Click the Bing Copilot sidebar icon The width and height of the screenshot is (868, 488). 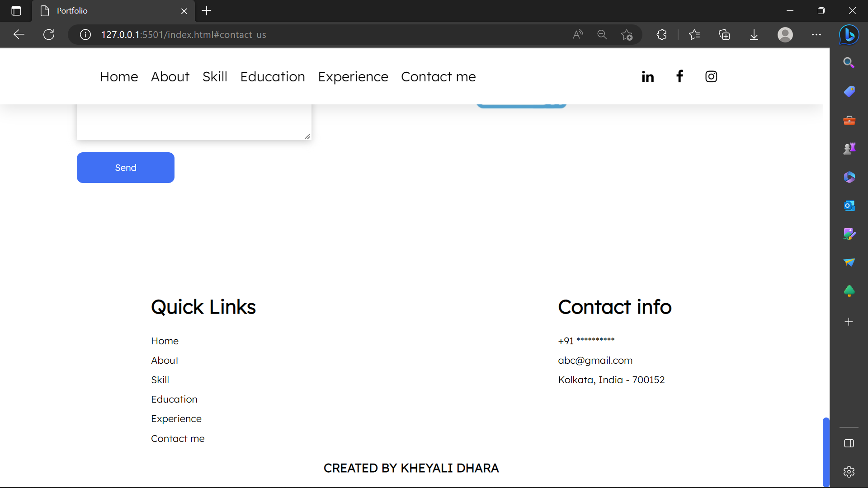[849, 35]
